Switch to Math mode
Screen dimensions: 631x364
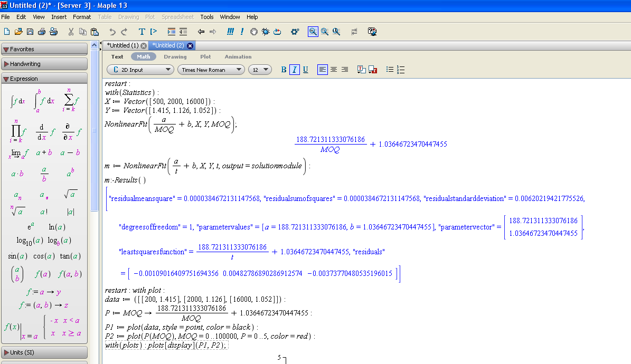(x=143, y=57)
